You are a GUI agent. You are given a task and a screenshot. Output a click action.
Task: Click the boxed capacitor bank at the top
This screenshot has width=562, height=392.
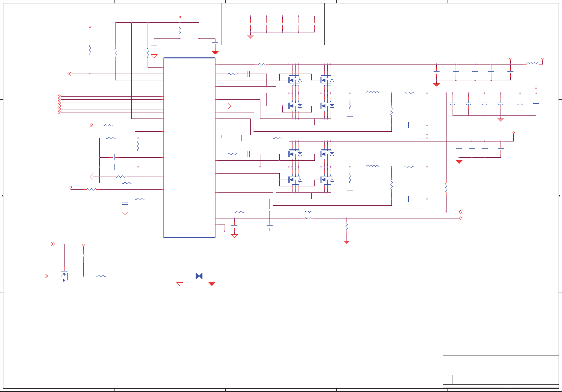[273, 24]
